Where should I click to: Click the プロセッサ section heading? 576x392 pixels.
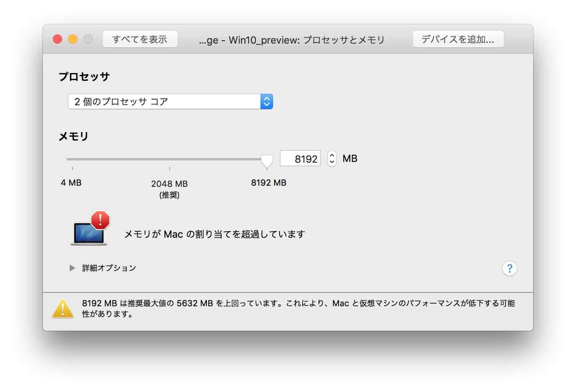coord(84,77)
